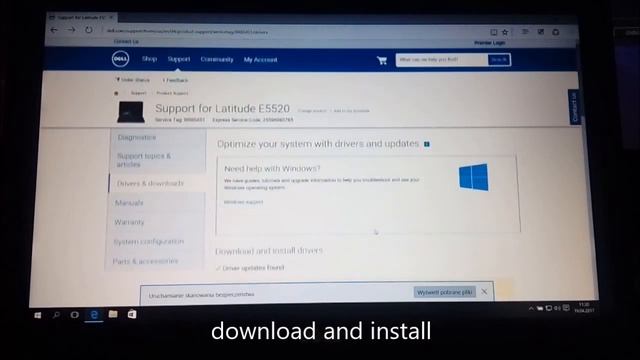Open File Explorer from the taskbar
The width and height of the screenshot is (640, 360).
113,314
